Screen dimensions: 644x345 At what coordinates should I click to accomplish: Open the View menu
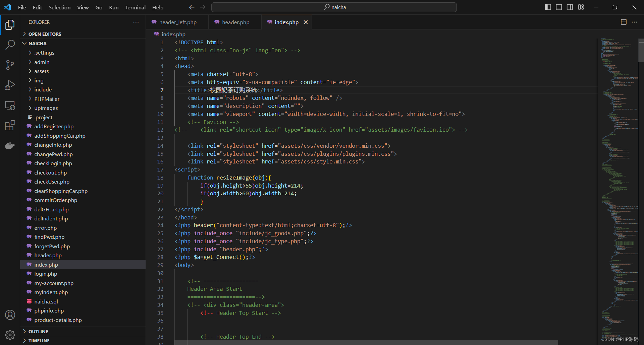click(x=83, y=7)
